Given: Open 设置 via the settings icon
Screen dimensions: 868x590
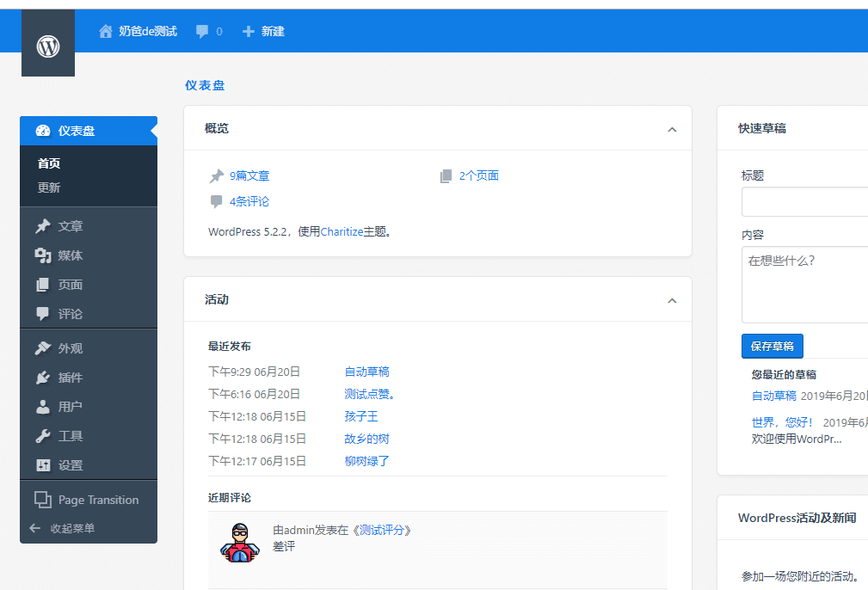Looking at the screenshot, I should [41, 464].
